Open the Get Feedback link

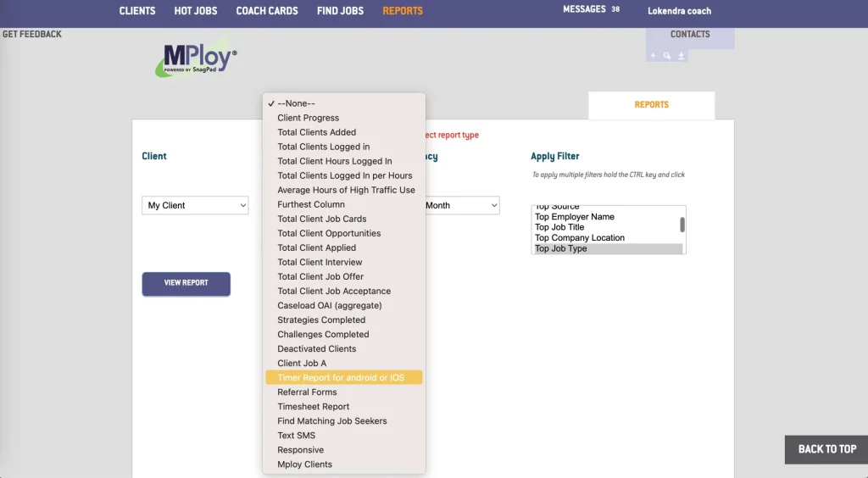click(x=32, y=34)
